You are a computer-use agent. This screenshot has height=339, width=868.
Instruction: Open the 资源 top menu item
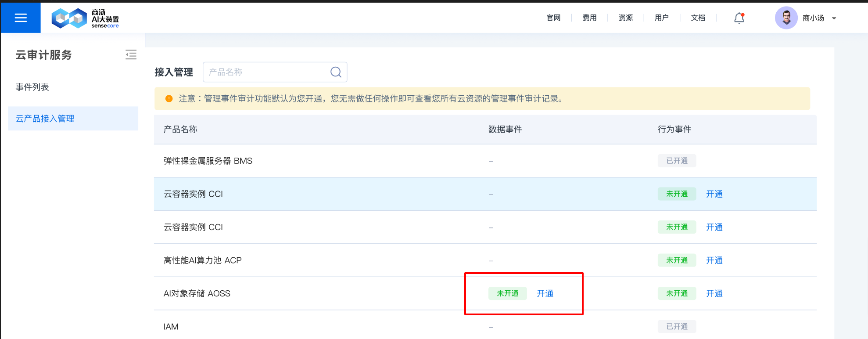(x=625, y=18)
